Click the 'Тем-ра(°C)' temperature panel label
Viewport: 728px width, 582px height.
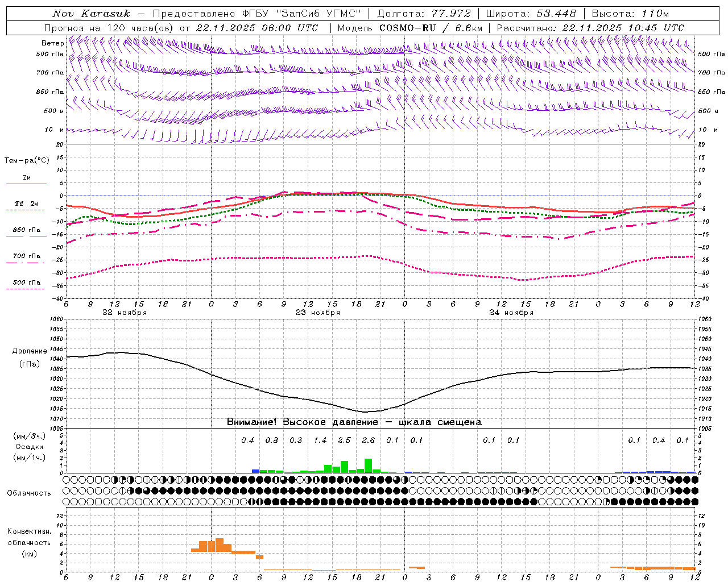(27, 161)
